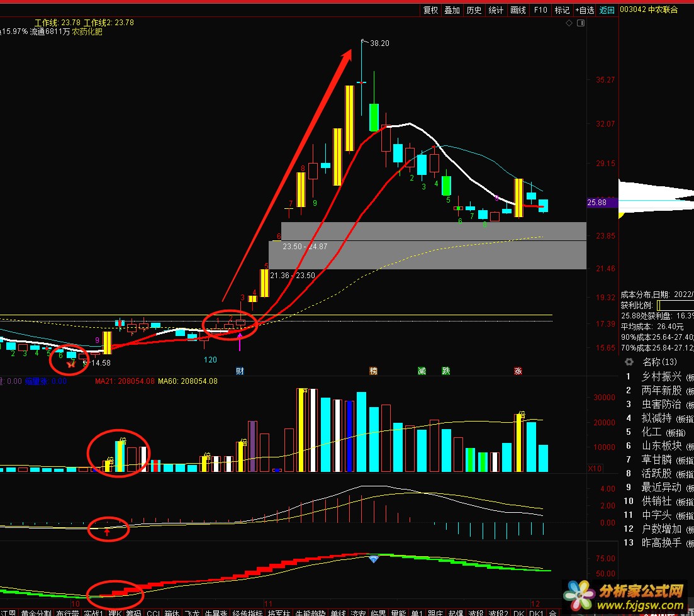Click the 农药化肥 sector link
This screenshot has height=616, width=694.
coord(87,31)
